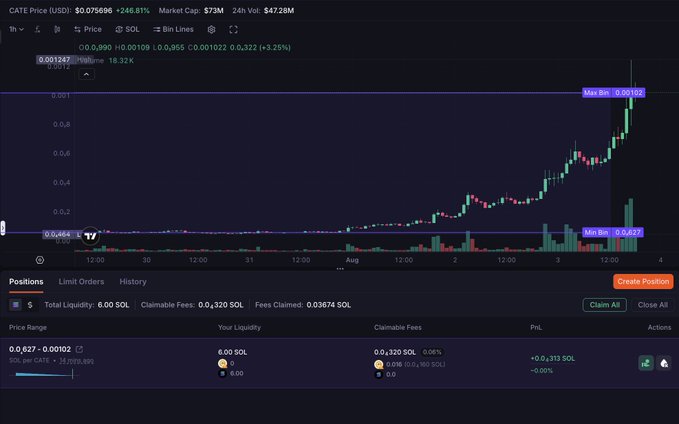Click the claim fees action icon
Image resolution: width=679 pixels, height=424 pixels.
pos(646,363)
